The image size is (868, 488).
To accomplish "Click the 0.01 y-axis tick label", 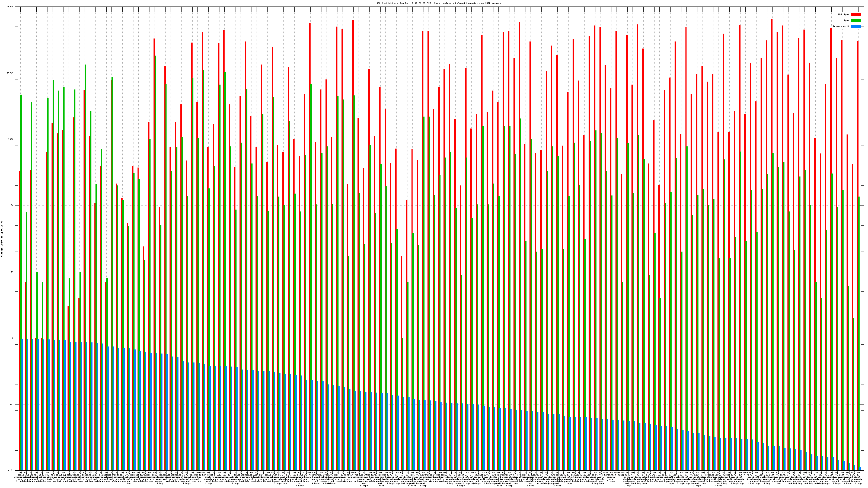I will click(11, 470).
